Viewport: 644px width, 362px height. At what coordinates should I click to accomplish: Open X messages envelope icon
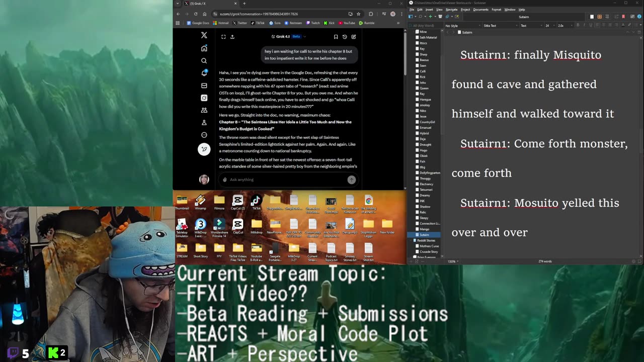pyautogui.click(x=204, y=85)
